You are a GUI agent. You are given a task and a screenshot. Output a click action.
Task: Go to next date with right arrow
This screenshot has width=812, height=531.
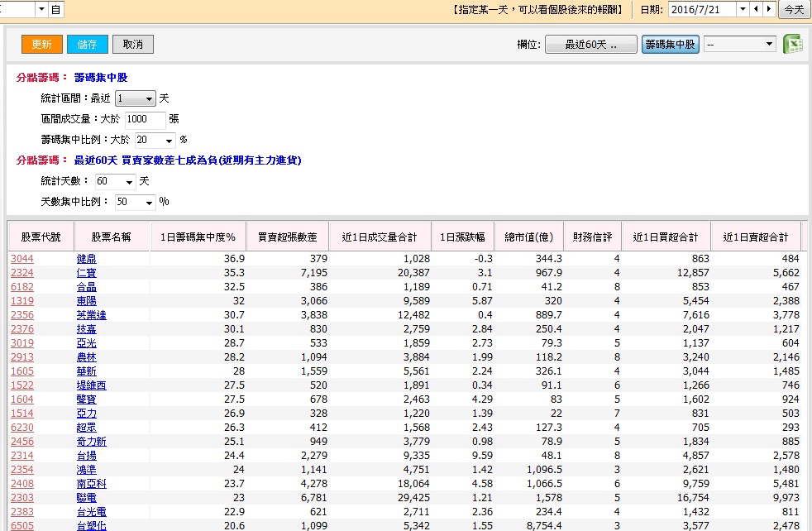769,9
